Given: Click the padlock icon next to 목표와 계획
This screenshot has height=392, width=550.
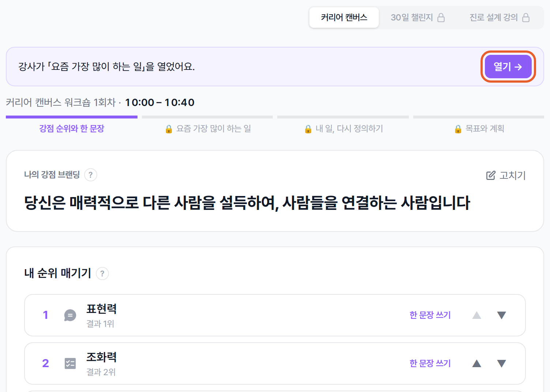Looking at the screenshot, I should (458, 129).
